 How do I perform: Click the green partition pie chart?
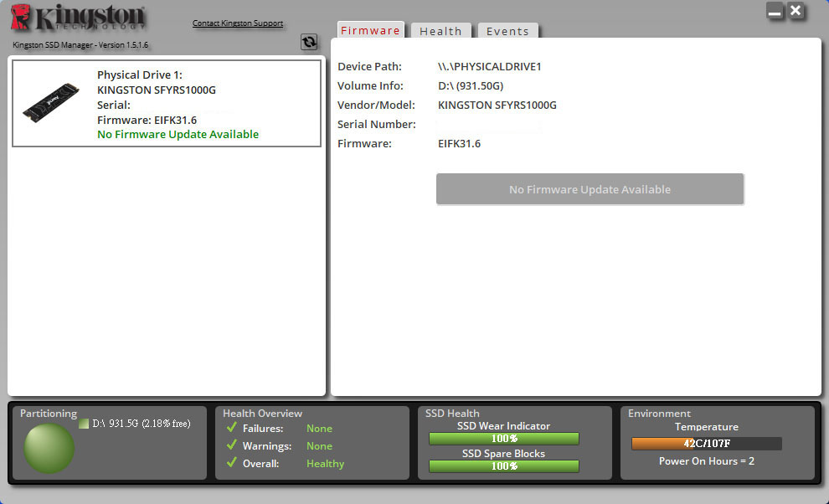[49, 448]
